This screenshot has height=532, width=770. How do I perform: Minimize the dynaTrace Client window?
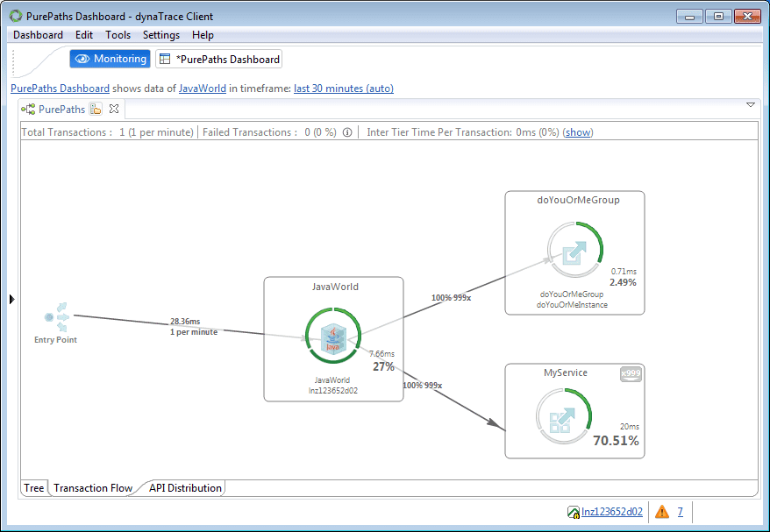pos(689,17)
